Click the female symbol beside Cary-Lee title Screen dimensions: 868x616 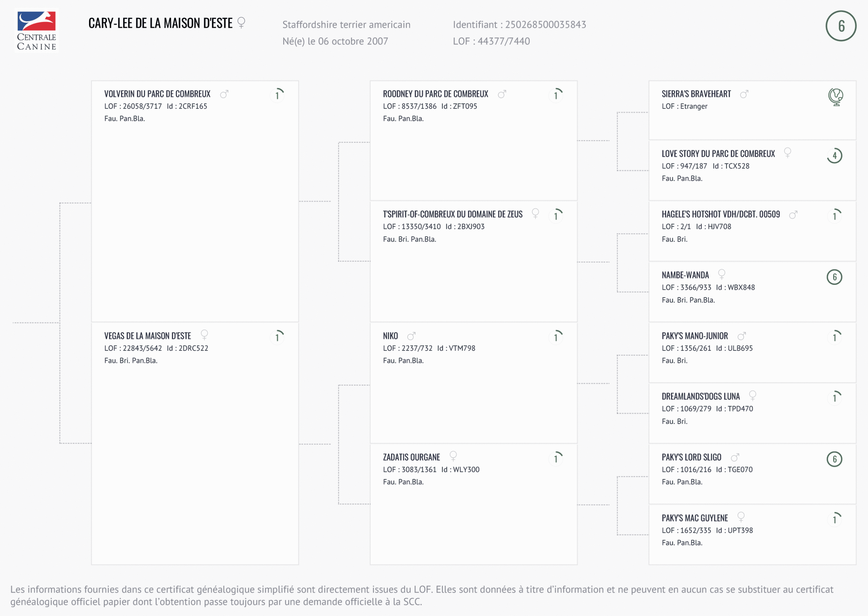241,23
